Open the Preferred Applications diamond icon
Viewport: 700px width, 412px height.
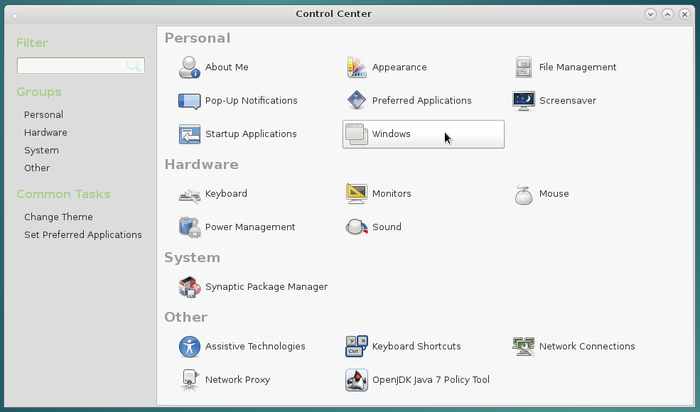click(x=356, y=100)
